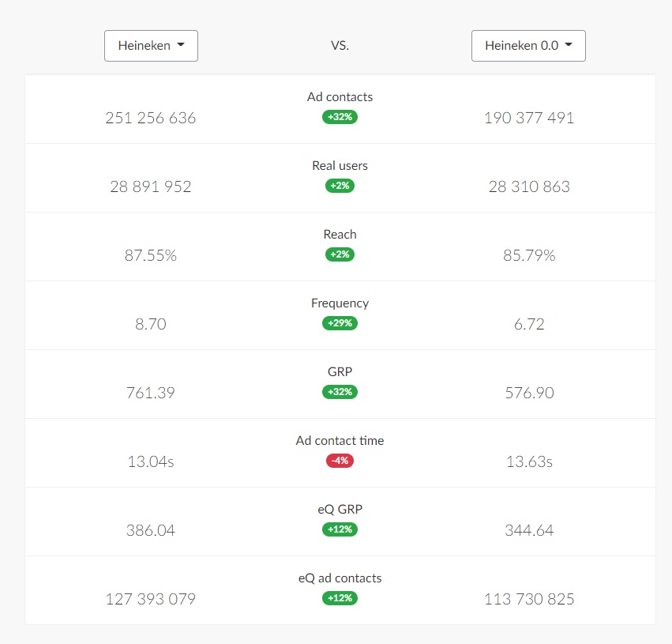Click the +2% badge under Reach
This screenshot has height=644, width=672.
[340, 254]
